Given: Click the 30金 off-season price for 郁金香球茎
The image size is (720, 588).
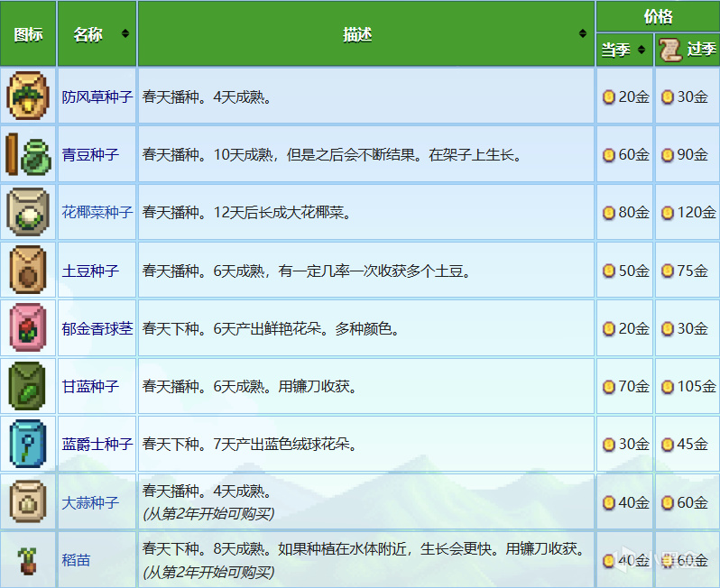Looking at the screenshot, I should click(692, 328).
